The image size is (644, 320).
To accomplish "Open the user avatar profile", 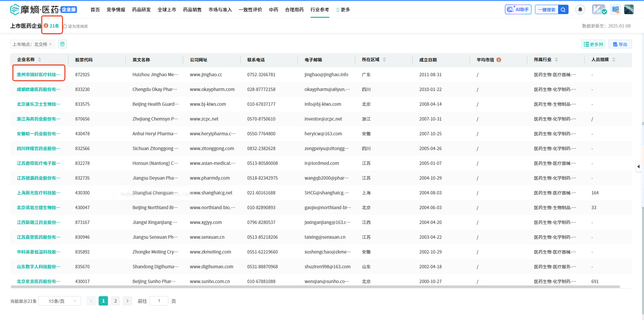I will [629, 9].
